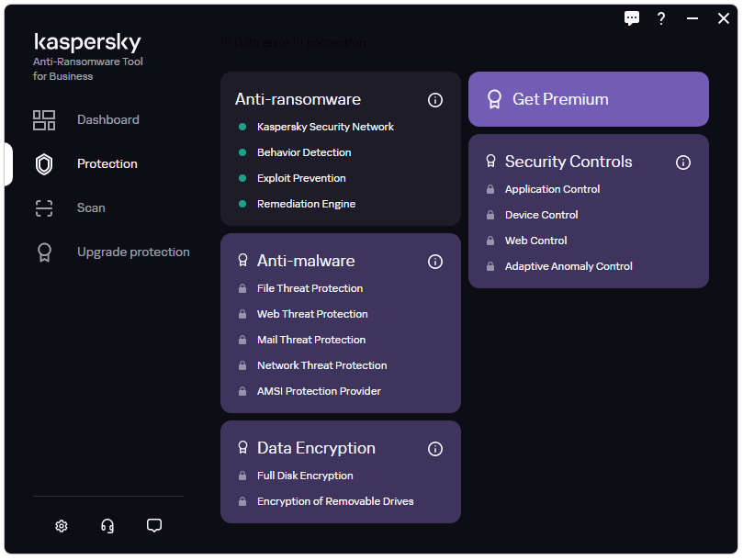Select Remediation Engine item
The image size is (743, 560).
(306, 204)
